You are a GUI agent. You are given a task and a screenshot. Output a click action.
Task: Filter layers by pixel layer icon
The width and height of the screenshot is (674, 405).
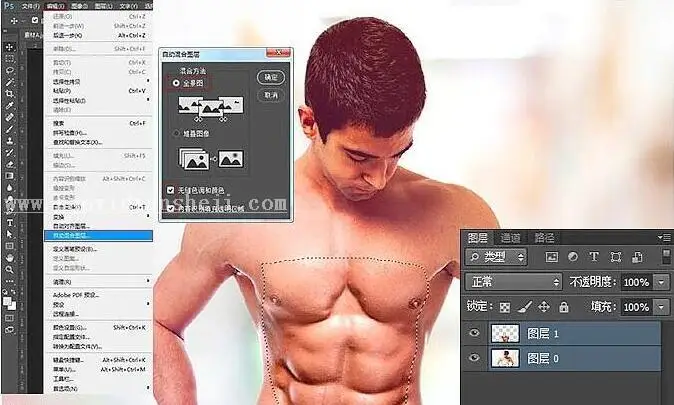551,257
